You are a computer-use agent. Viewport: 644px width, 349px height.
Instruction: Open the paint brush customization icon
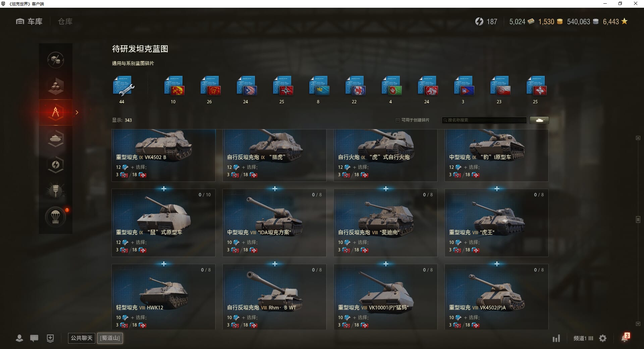pos(56,191)
